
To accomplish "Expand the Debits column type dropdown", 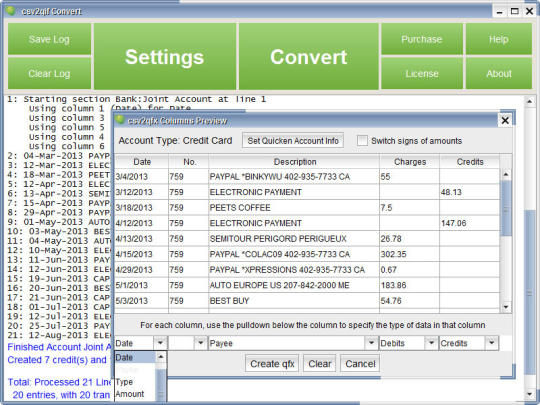I will pos(431,343).
